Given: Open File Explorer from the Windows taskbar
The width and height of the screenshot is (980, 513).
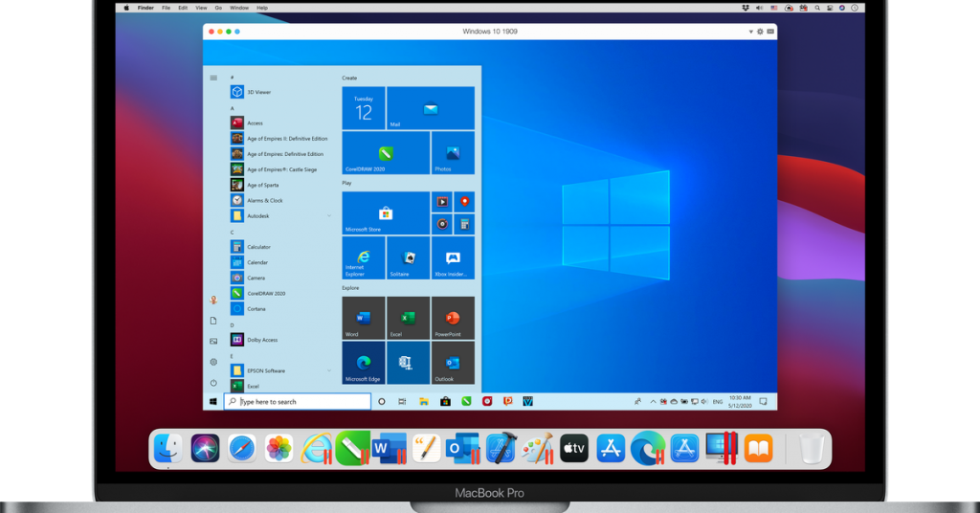Looking at the screenshot, I should [x=423, y=402].
